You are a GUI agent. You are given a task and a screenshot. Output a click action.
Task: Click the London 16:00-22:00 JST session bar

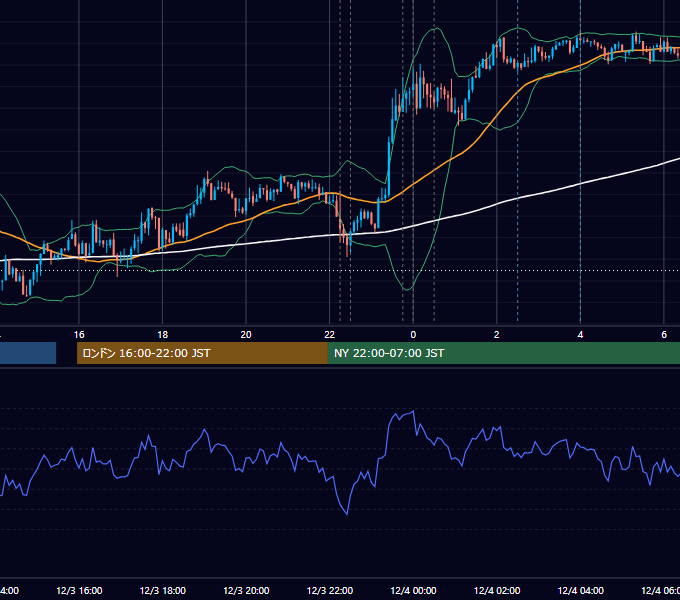pos(202,353)
